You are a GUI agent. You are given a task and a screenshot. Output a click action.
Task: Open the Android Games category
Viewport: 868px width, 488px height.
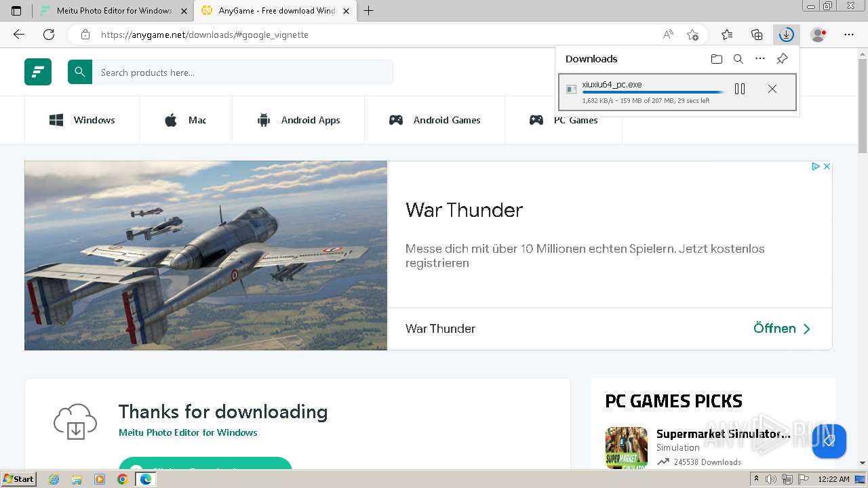(435, 120)
